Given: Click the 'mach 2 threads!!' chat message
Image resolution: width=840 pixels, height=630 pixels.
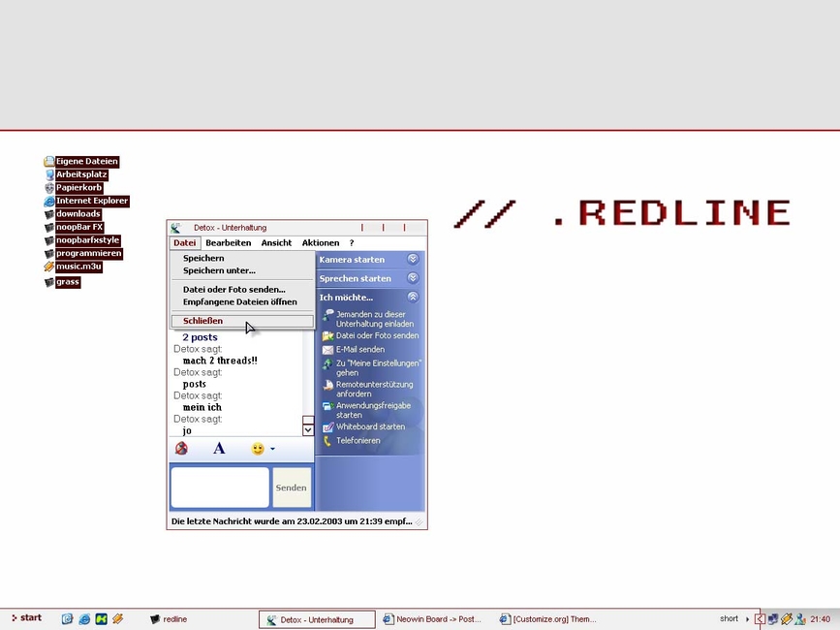Looking at the screenshot, I should point(220,361).
